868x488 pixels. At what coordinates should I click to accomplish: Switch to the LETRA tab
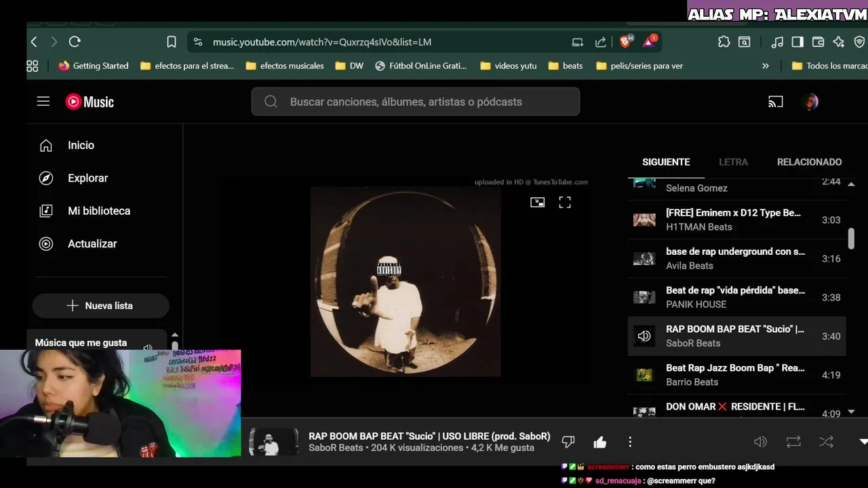tap(733, 162)
